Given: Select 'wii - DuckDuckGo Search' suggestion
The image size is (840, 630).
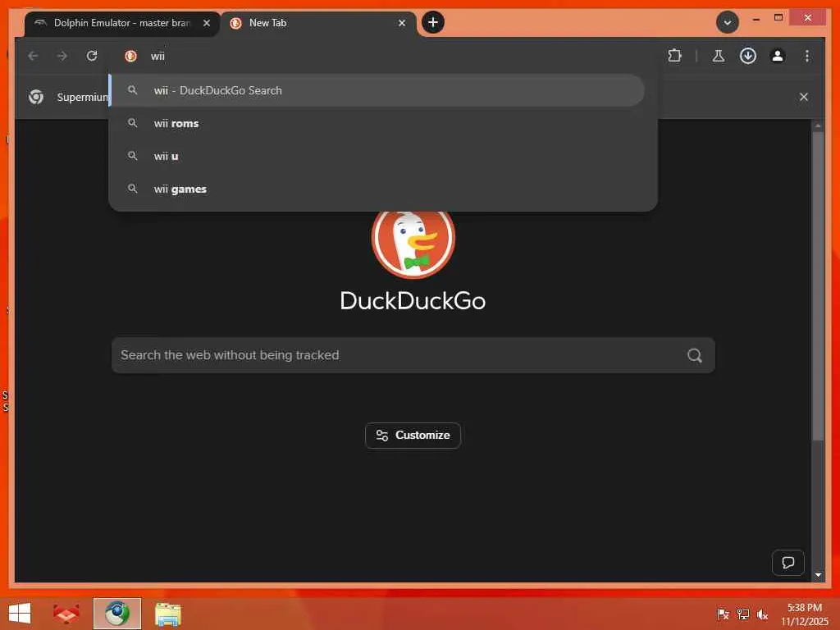Looking at the screenshot, I should (x=377, y=90).
